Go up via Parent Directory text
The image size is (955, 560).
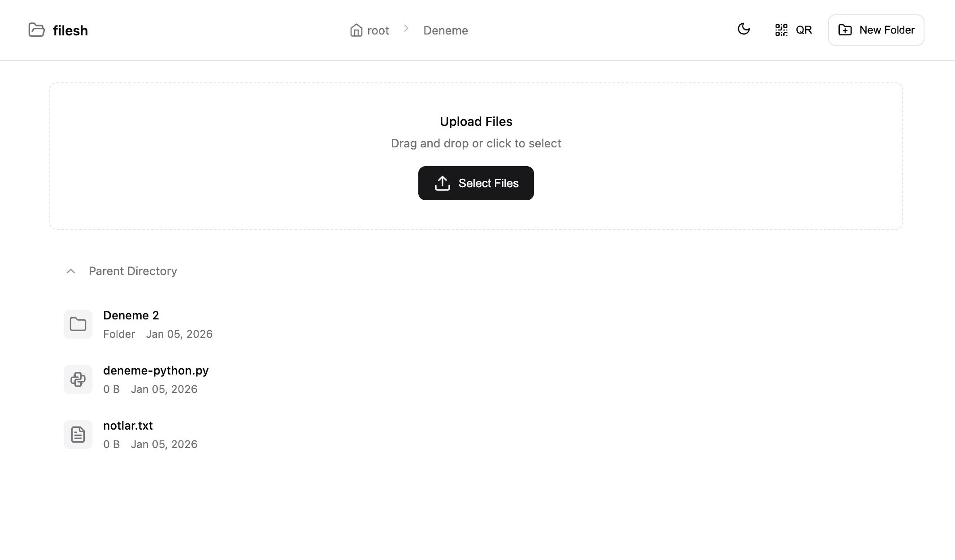[133, 271]
